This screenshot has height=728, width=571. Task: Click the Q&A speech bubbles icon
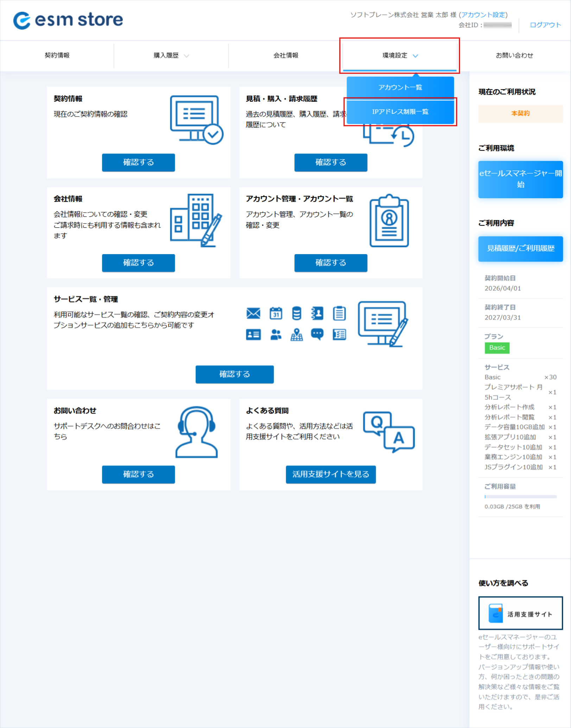(388, 432)
